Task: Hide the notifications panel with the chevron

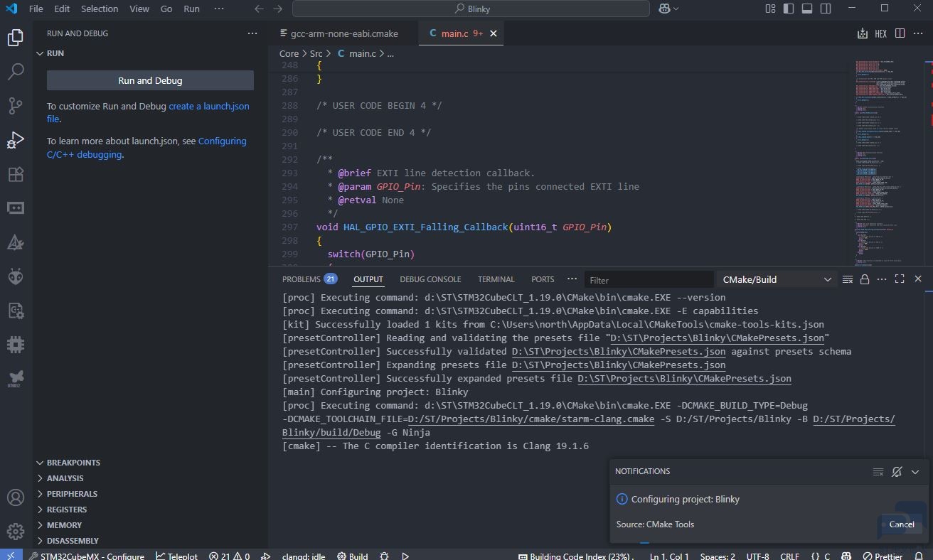Action: pos(915,472)
